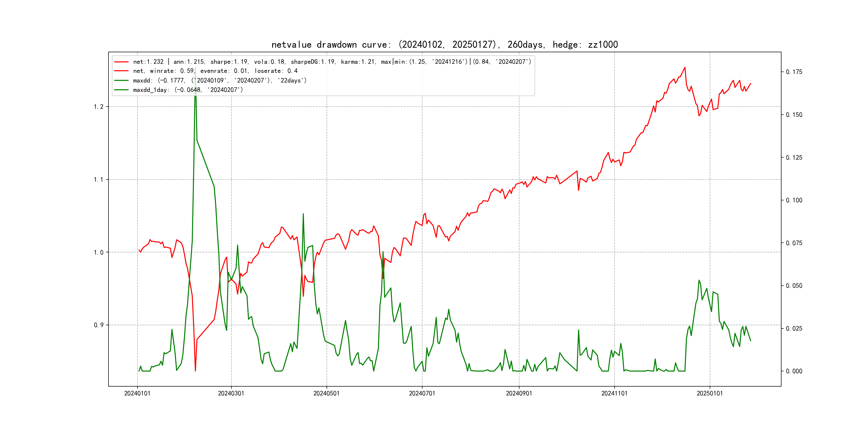Image resolution: width=868 pixels, height=434 pixels.
Task: Click red swatch beside winrate legend entry
Action: coord(121,71)
